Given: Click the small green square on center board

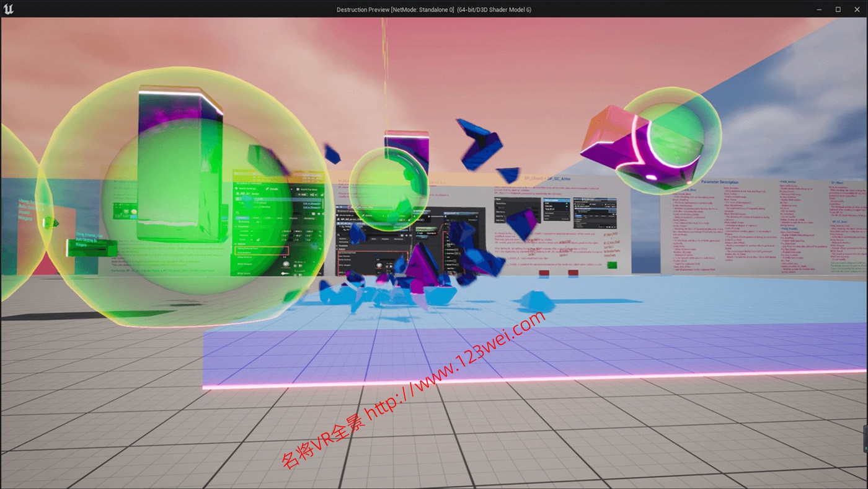Looking at the screenshot, I should [612, 266].
